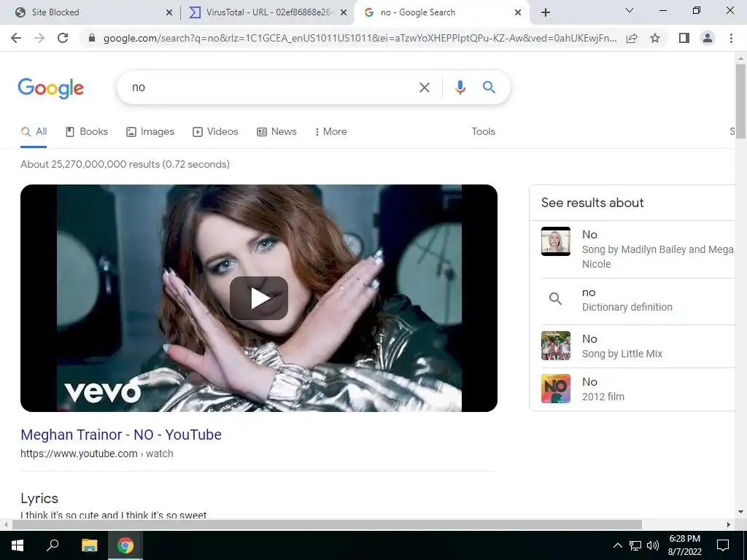Click magnifier icon beside Dictionary definition
This screenshot has height=560, width=747.
555,299
